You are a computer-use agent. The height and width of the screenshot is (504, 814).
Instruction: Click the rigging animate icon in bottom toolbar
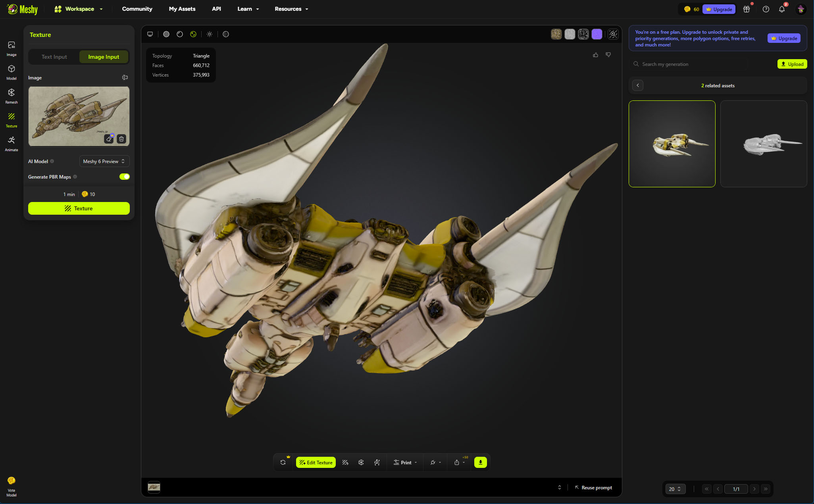[x=377, y=462]
